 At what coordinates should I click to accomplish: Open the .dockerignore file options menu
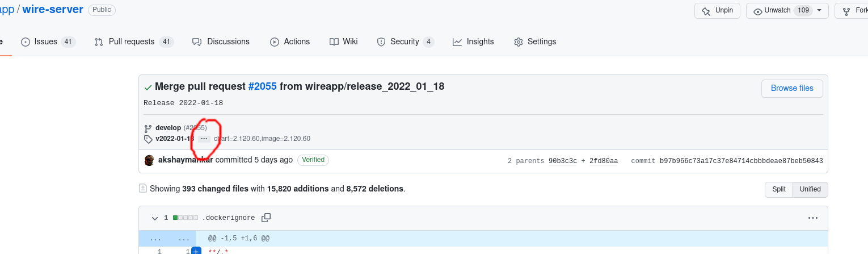(813, 218)
